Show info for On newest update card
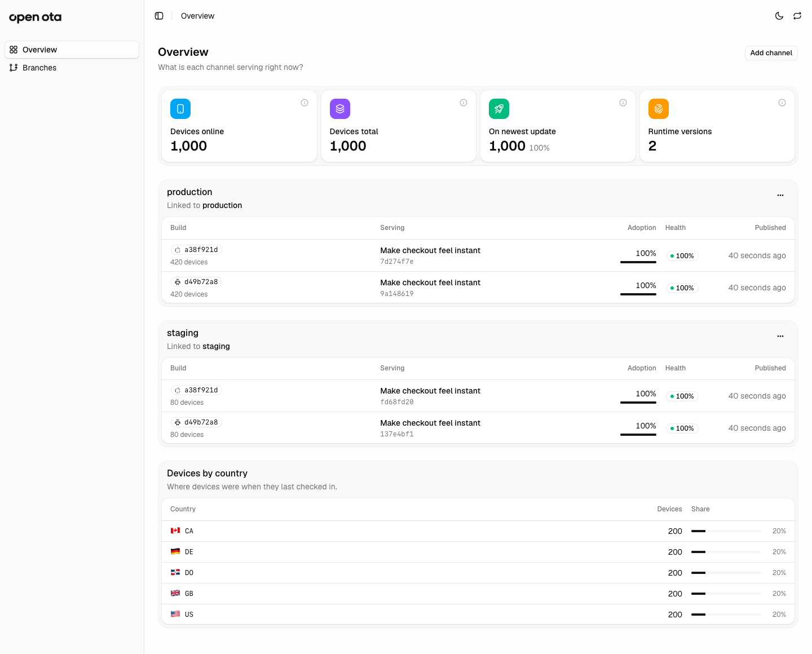 [623, 103]
